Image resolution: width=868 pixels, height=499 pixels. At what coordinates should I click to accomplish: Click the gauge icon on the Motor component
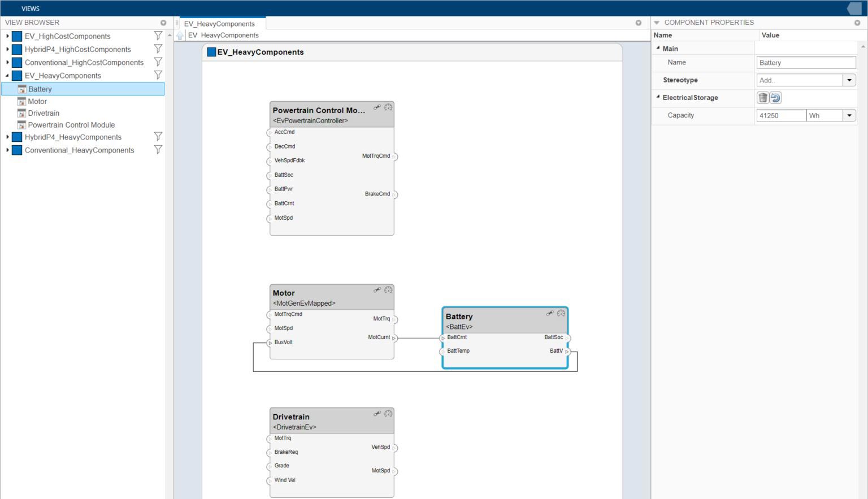[388, 289]
